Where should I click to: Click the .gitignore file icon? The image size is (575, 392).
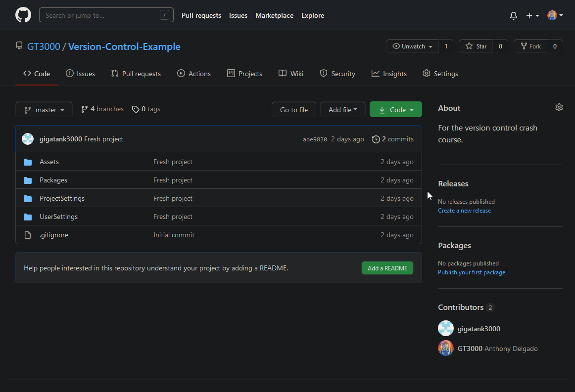pyautogui.click(x=28, y=235)
